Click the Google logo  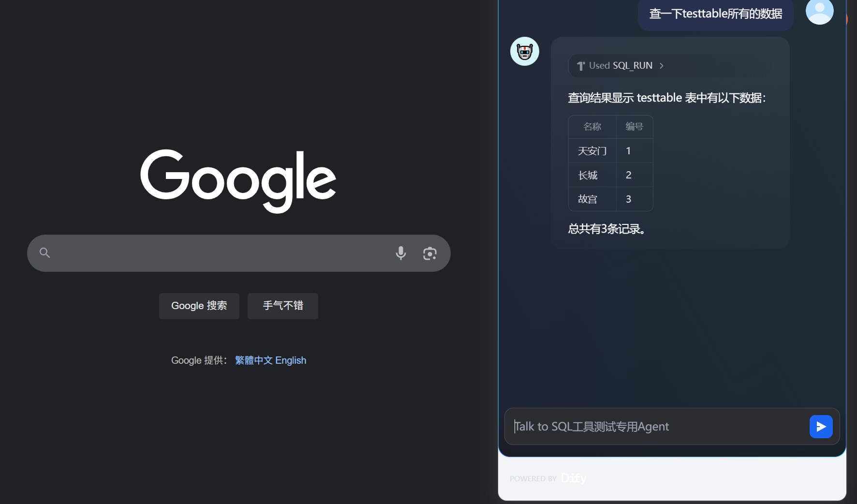pyautogui.click(x=238, y=181)
